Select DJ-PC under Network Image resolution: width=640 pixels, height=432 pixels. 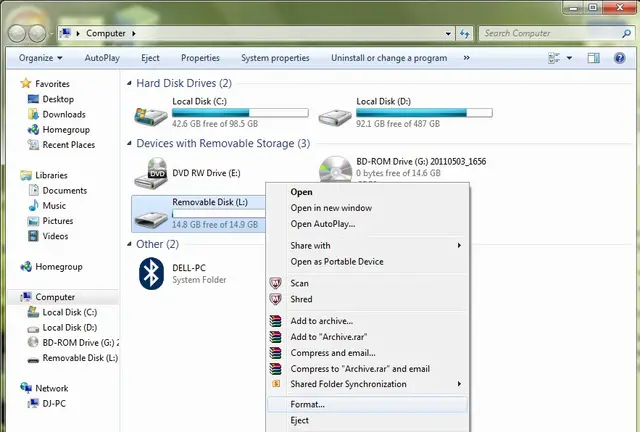(x=54, y=403)
